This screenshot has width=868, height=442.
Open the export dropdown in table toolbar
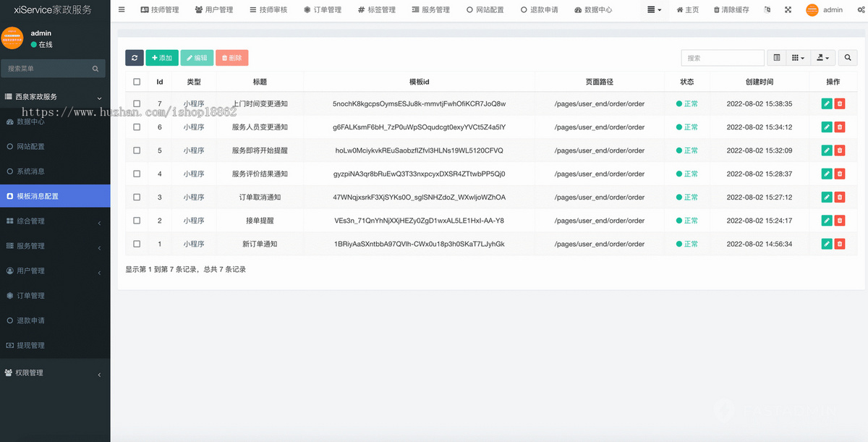(x=822, y=57)
